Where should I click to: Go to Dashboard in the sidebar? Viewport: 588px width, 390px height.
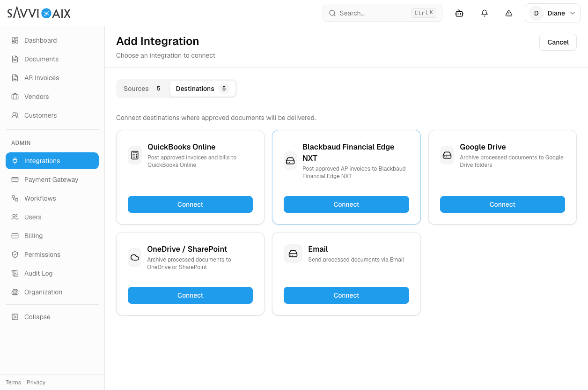(52, 40)
